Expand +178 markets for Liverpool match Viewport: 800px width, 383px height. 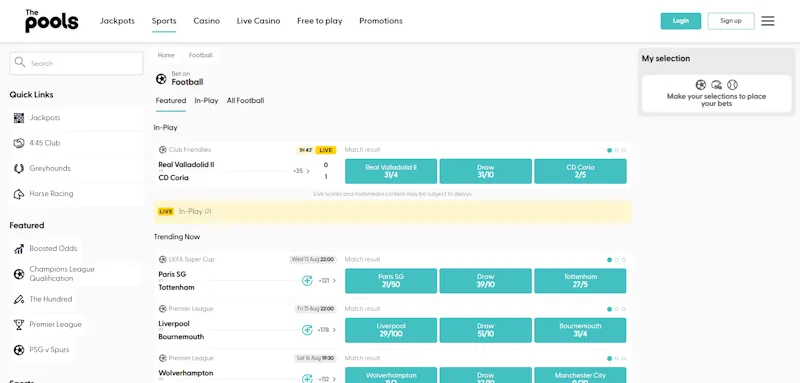[327, 330]
